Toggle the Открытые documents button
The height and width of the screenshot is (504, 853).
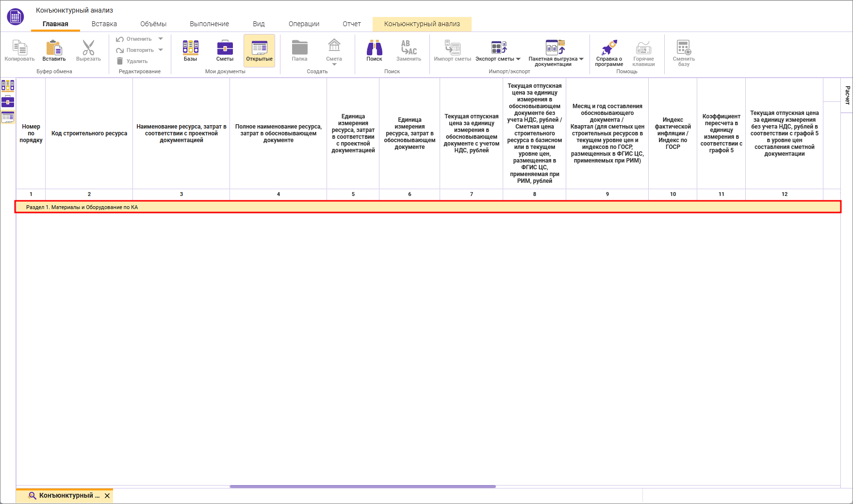click(259, 50)
